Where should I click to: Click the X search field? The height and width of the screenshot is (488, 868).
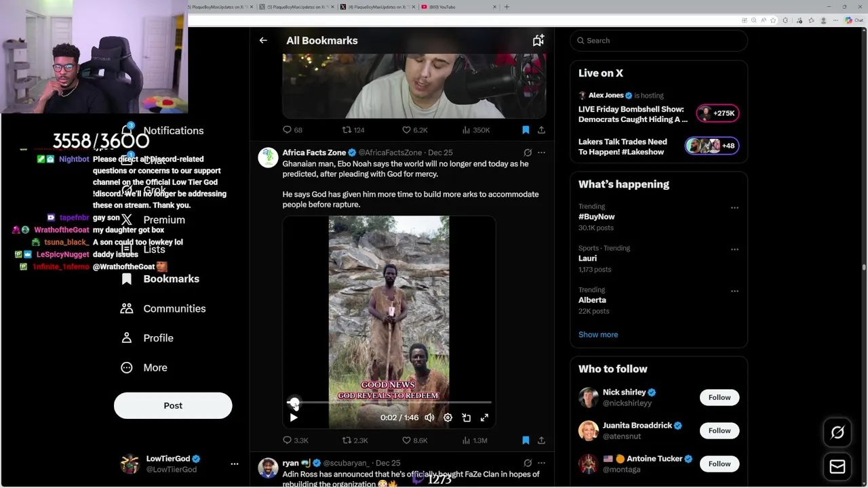[658, 41]
